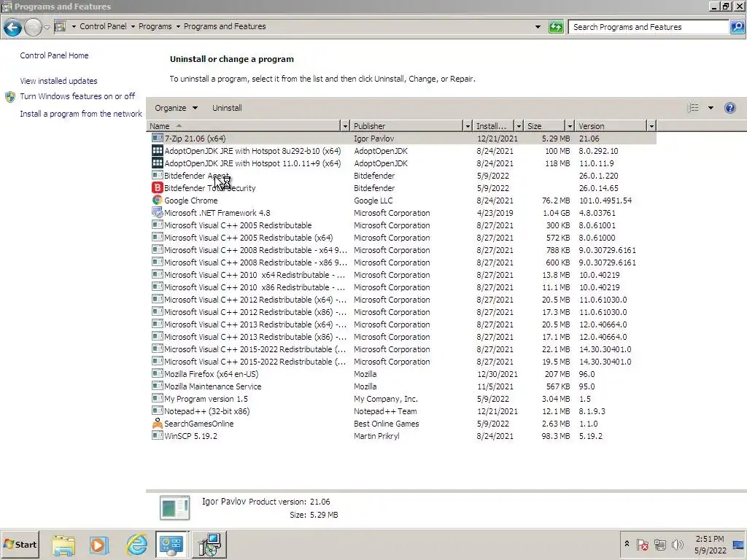Click version 101.0.4951.54 cell

tap(605, 201)
